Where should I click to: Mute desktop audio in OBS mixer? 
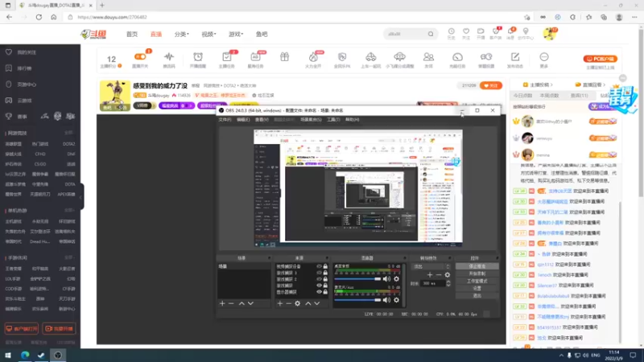pyautogui.click(x=386, y=279)
